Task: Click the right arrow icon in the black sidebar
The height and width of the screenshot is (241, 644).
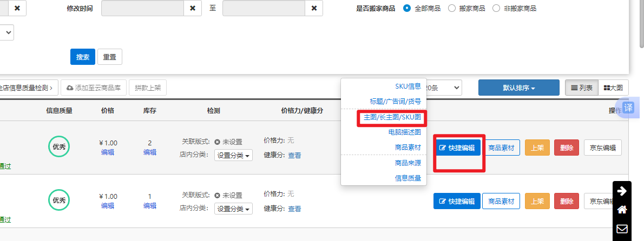Action: pos(622,191)
